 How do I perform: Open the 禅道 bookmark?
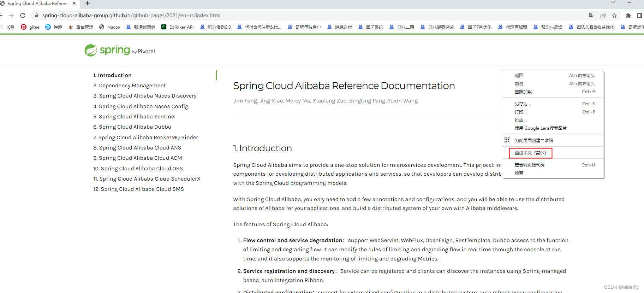point(54,27)
